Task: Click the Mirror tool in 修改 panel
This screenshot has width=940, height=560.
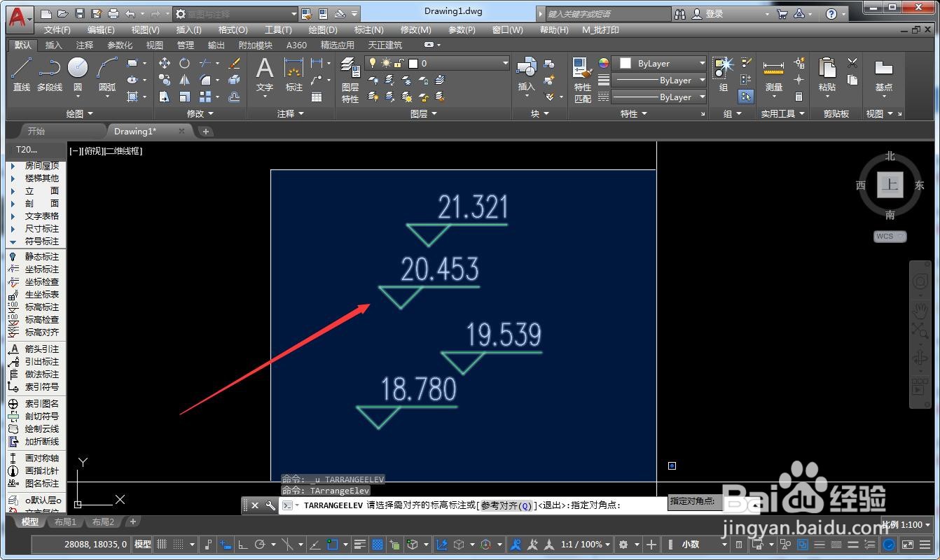Action: 184,80
